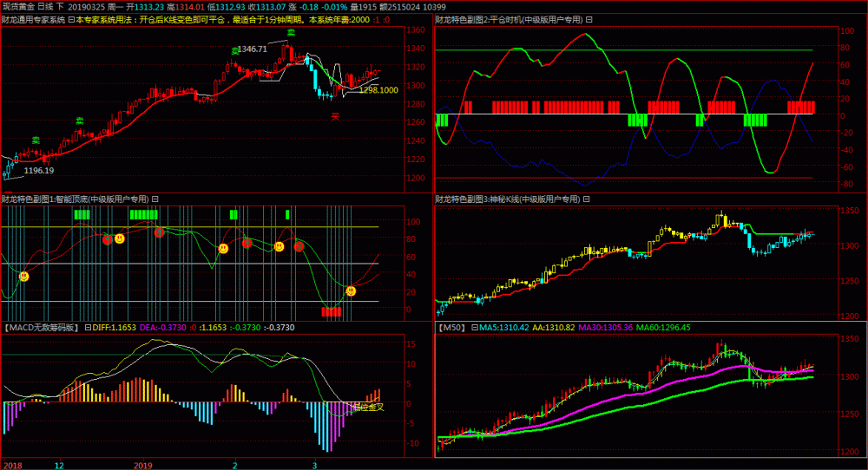Toggle the box icon after 【M50】 label
This screenshot has width=868, height=470.
[x=475, y=327]
